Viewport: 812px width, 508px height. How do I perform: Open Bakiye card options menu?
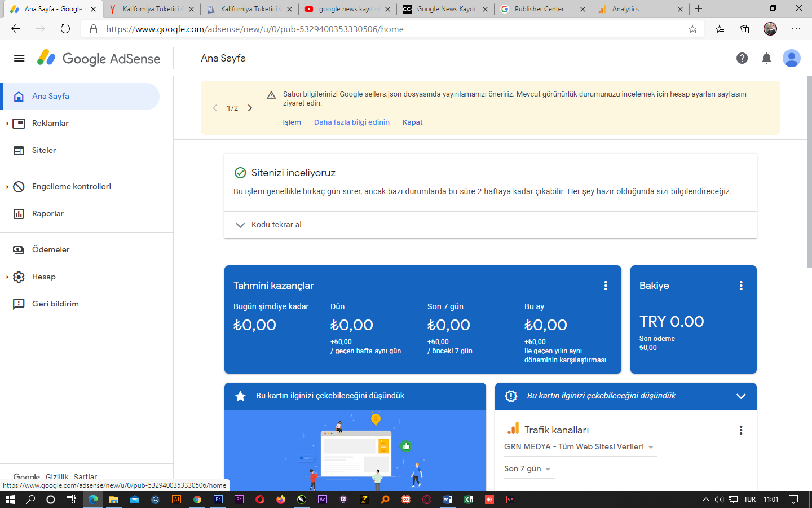tap(741, 286)
